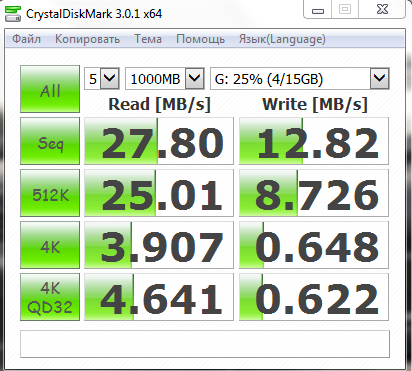
Task: Click the 4K QD32 write result 0.622
Action: tap(314, 297)
